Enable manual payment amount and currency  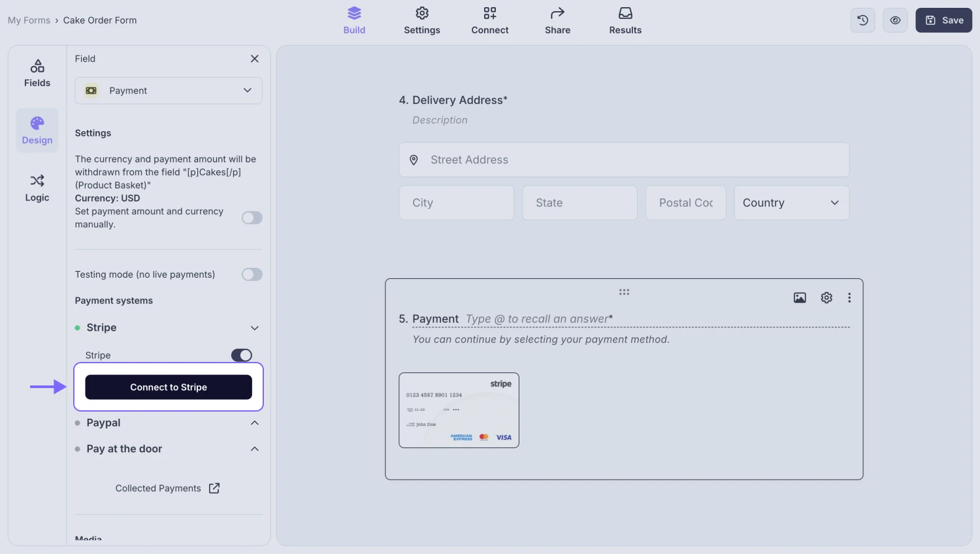pyautogui.click(x=252, y=217)
